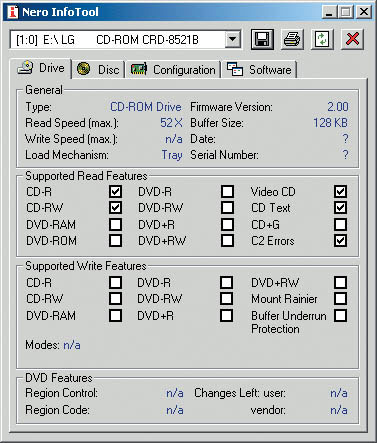The image size is (377, 443).
Task: Click the Write Speed "n/a" value
Action: [174, 139]
